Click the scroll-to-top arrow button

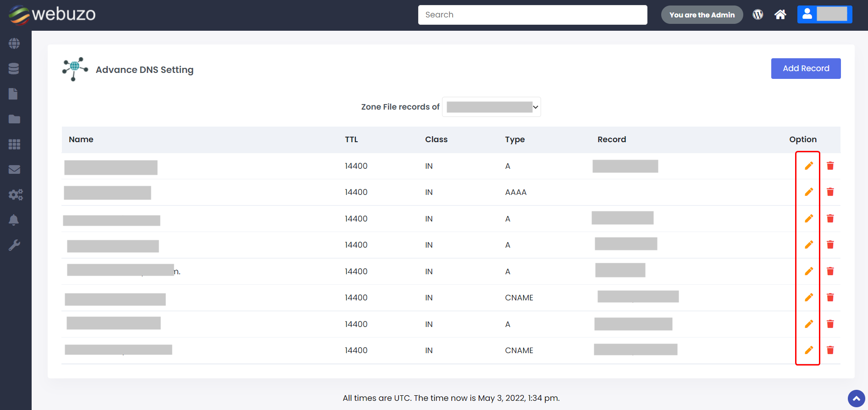(x=856, y=399)
